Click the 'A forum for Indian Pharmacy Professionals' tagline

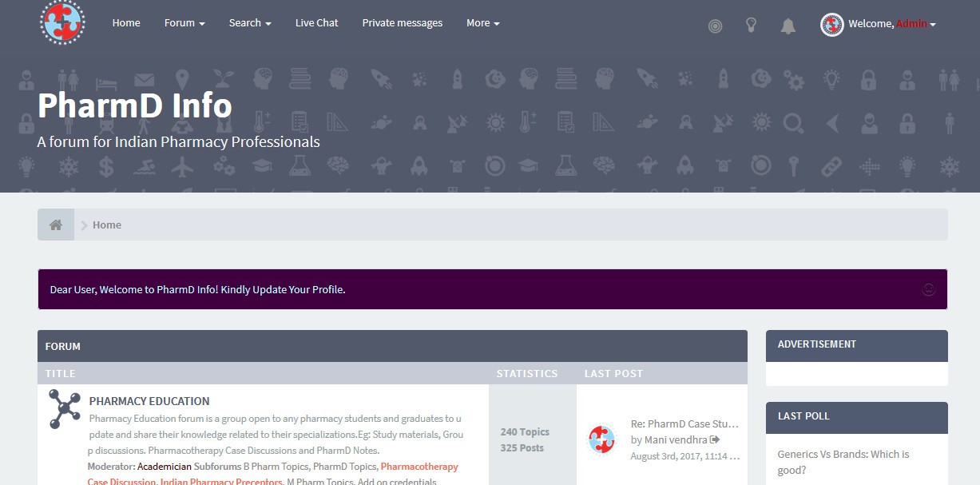tap(179, 142)
